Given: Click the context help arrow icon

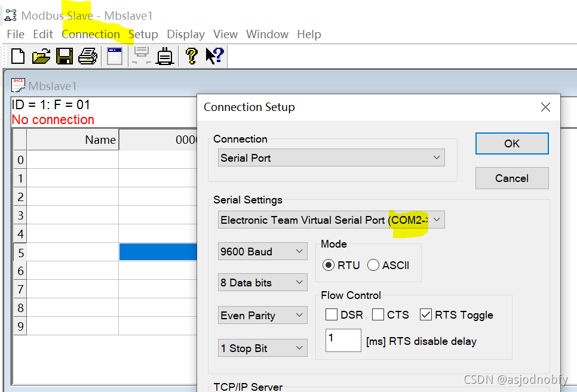Looking at the screenshot, I should [214, 56].
